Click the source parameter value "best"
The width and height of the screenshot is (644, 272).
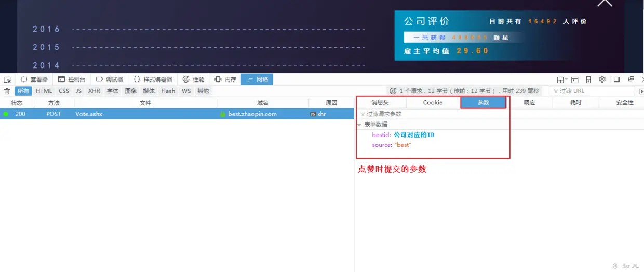[403, 145]
